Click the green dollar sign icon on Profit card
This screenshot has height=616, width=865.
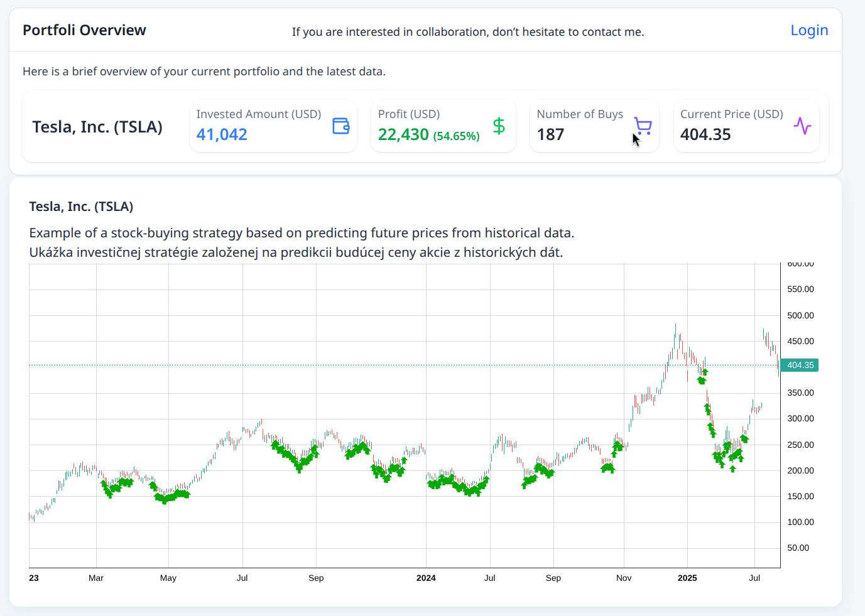(x=498, y=126)
